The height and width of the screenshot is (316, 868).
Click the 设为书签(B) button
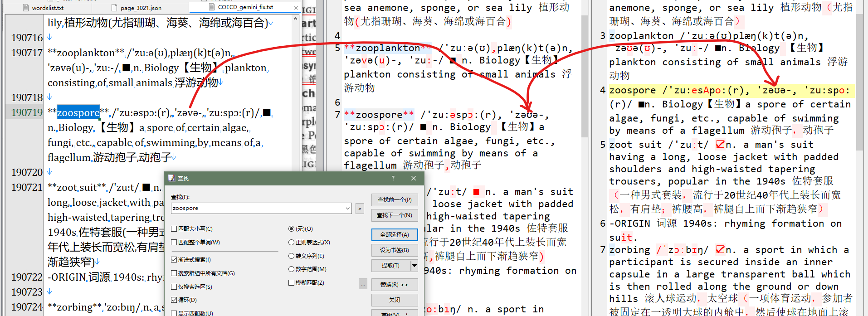coord(394,250)
